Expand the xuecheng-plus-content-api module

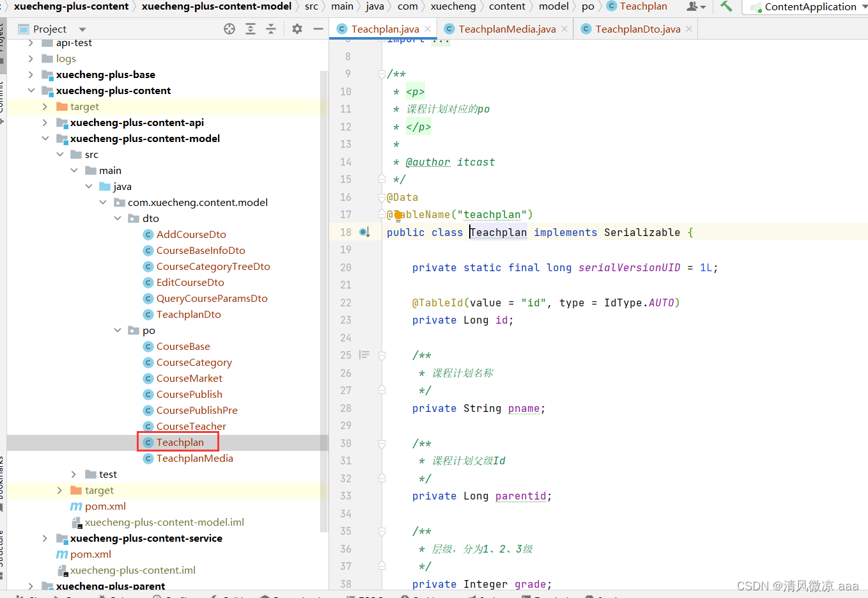click(45, 122)
